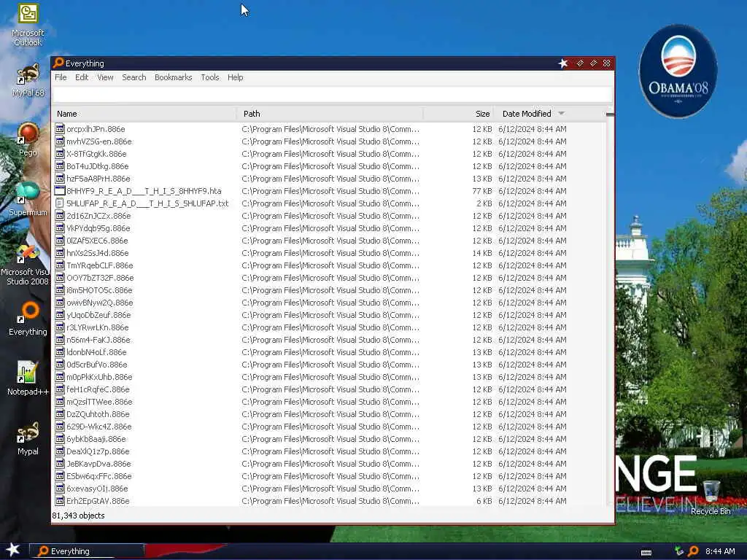Select m0pPkKxUhb.886e file name
Image resolution: width=747 pixels, height=560 pixels.
click(x=99, y=376)
